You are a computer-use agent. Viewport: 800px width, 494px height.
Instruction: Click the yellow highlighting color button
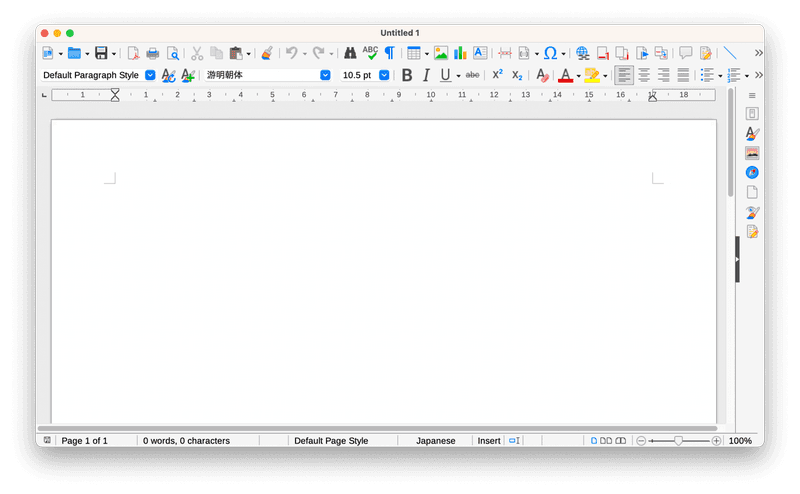[592, 76]
